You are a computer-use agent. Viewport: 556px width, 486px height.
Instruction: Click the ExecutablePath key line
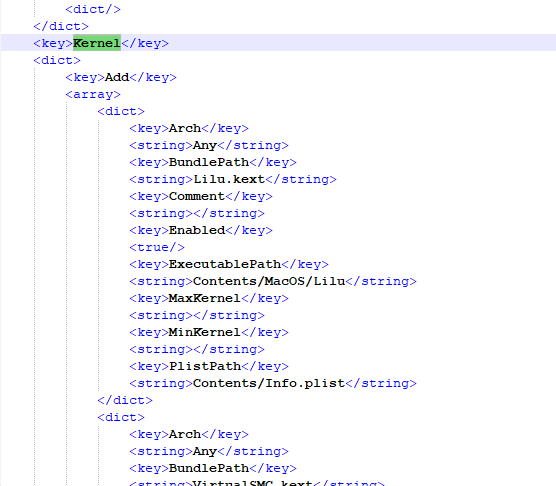click(229, 264)
